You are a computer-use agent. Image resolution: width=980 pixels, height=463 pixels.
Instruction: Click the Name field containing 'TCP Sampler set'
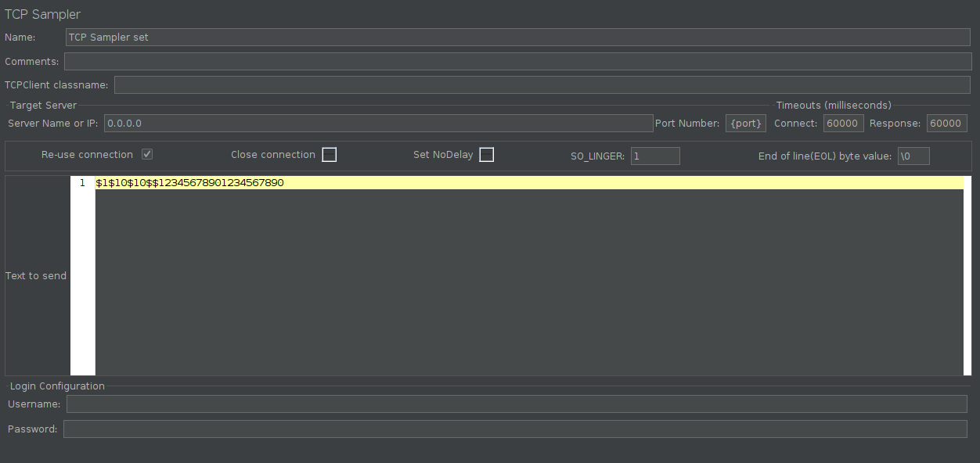coord(313,37)
